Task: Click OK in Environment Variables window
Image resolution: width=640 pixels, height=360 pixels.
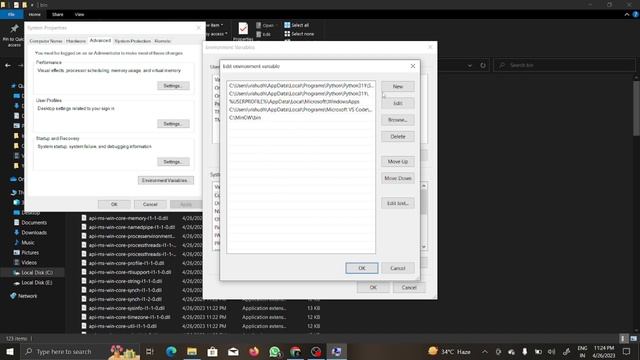Action: point(373,287)
